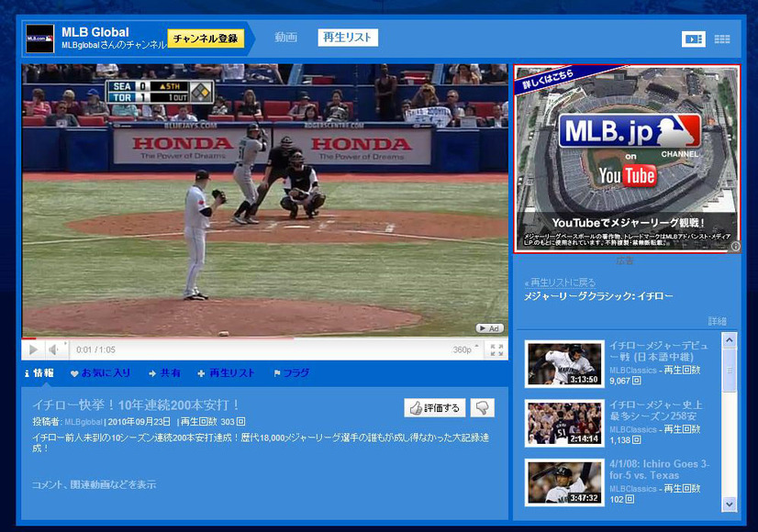Switch to grid view layout icon
Image resolution: width=758 pixels, height=532 pixels.
point(722,39)
